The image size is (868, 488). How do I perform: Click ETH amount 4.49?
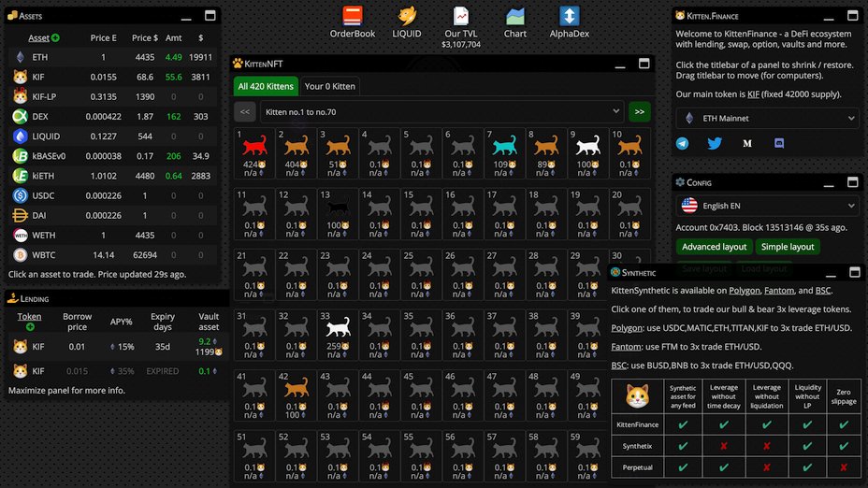pos(173,57)
